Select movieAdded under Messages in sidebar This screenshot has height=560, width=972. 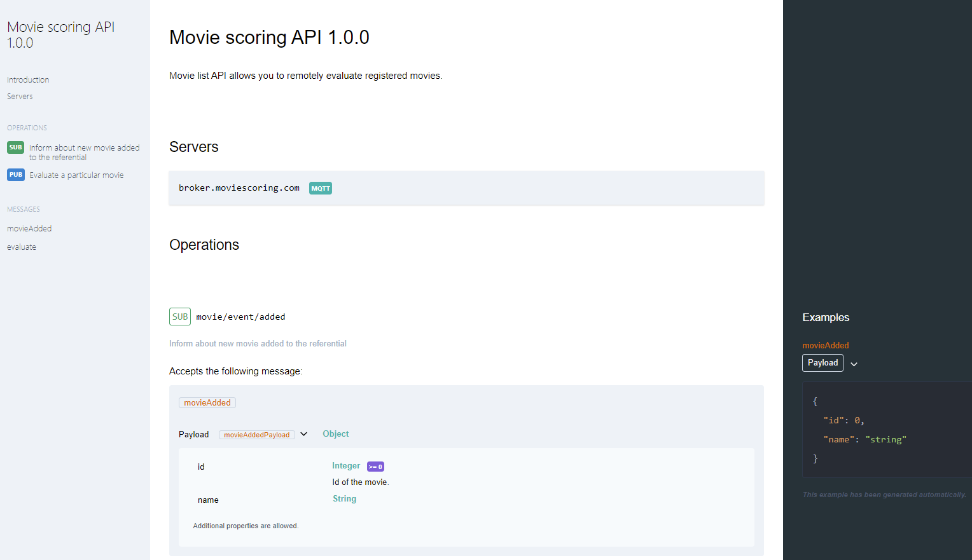click(x=29, y=229)
